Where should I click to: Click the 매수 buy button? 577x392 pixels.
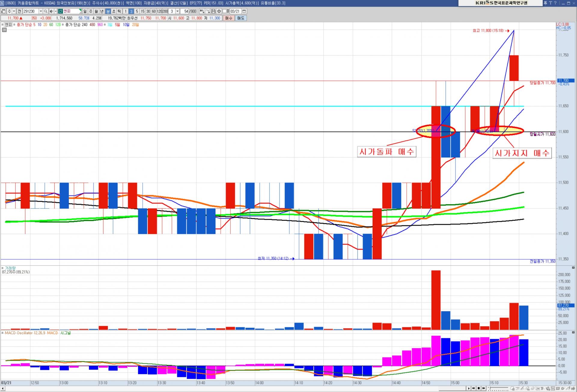coord(229,18)
